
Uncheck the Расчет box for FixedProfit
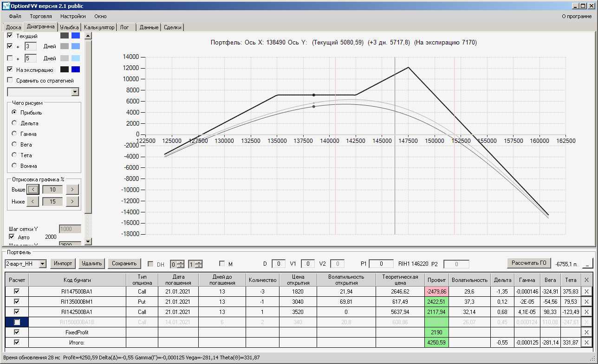pyautogui.click(x=17, y=332)
